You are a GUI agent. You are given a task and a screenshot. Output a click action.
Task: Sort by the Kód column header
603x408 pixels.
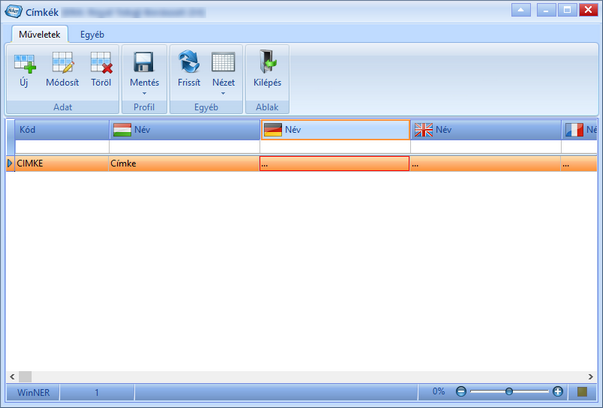coord(62,130)
